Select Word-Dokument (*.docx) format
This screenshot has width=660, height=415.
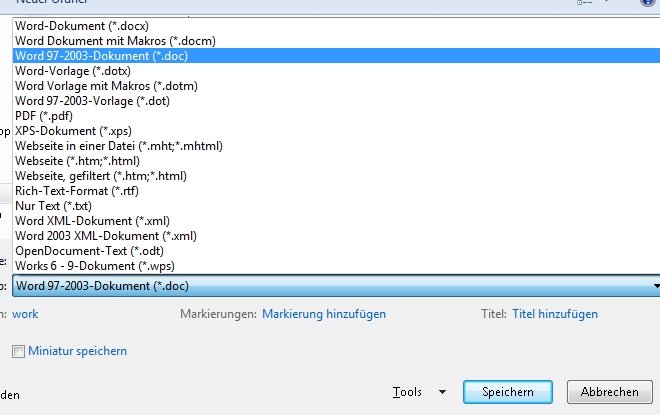(336, 26)
